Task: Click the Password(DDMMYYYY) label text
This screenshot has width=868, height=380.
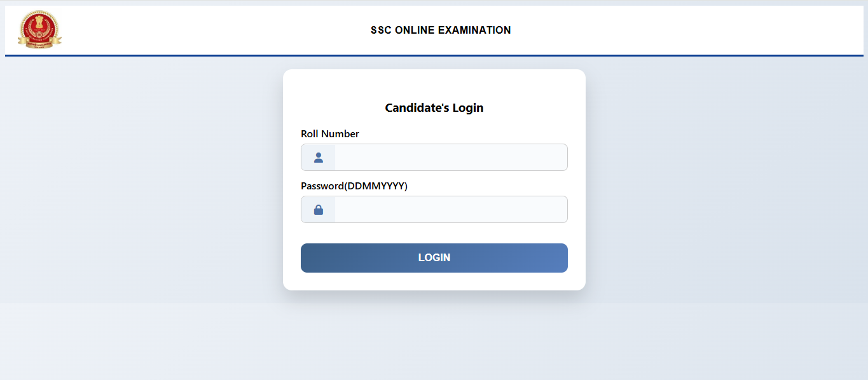Action: pyautogui.click(x=354, y=186)
